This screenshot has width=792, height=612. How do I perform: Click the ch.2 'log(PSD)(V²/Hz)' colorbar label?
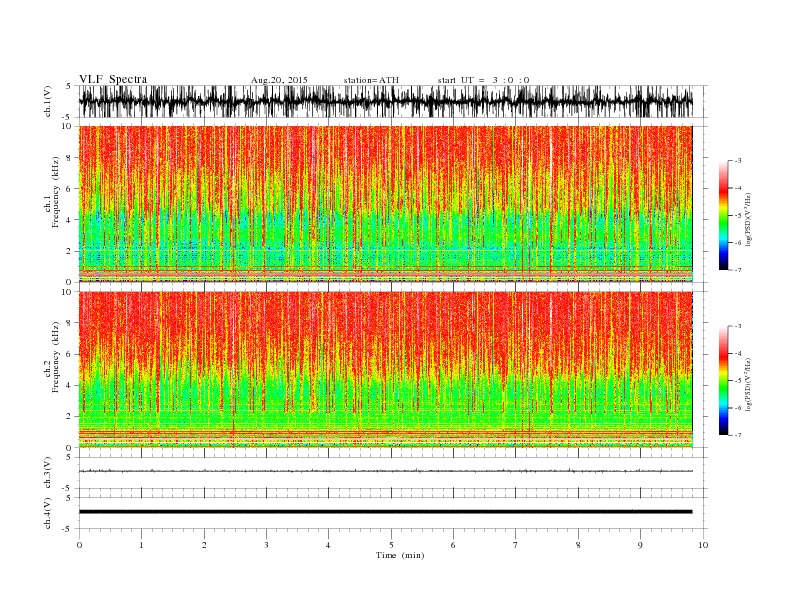tap(749, 384)
